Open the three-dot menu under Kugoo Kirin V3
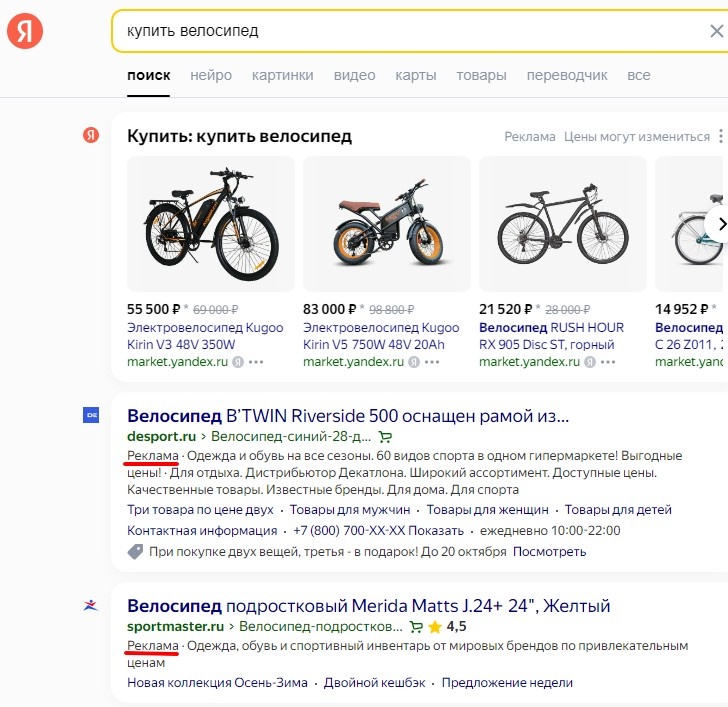Viewport: 728px width, 707px height. tap(257, 362)
